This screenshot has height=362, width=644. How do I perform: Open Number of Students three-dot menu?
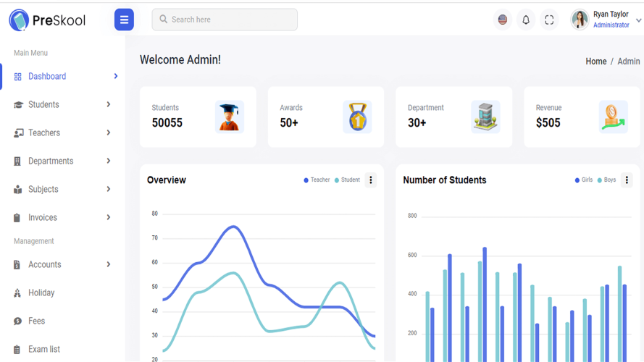pyautogui.click(x=627, y=180)
